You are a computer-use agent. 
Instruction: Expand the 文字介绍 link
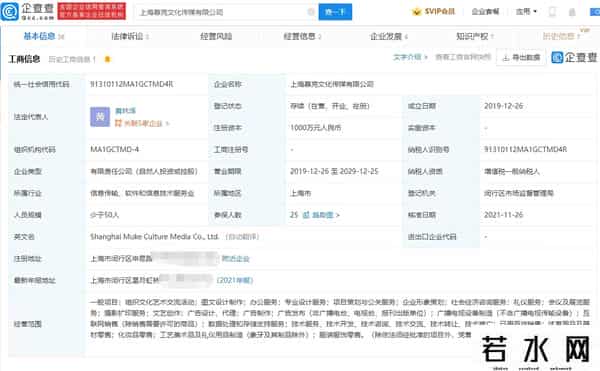tap(410, 57)
